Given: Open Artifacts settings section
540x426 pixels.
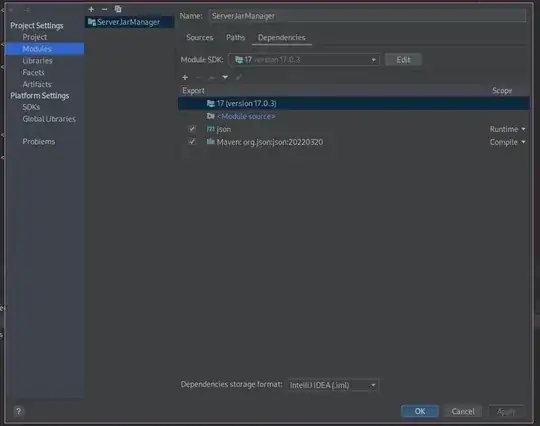Looking at the screenshot, I should pyautogui.click(x=37, y=84).
